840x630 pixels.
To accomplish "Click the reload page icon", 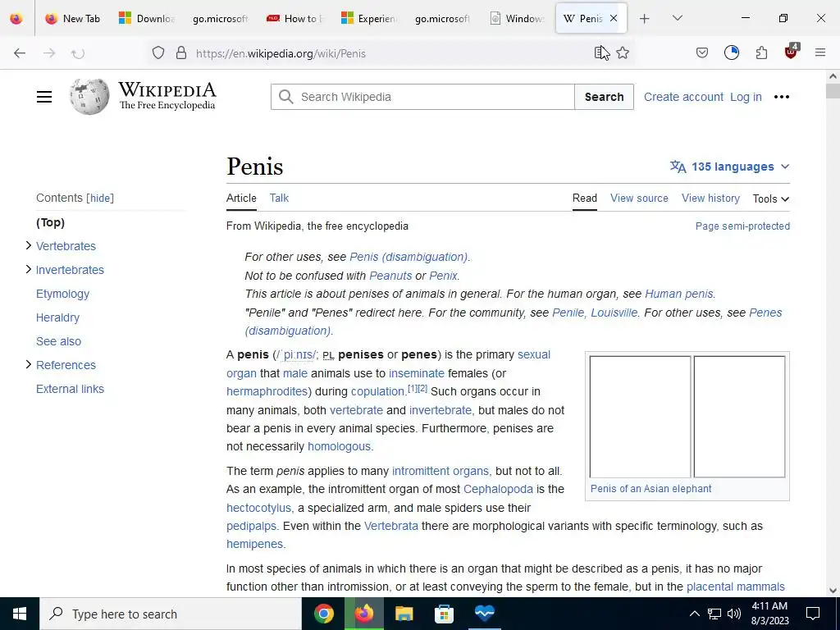I will (x=78, y=53).
